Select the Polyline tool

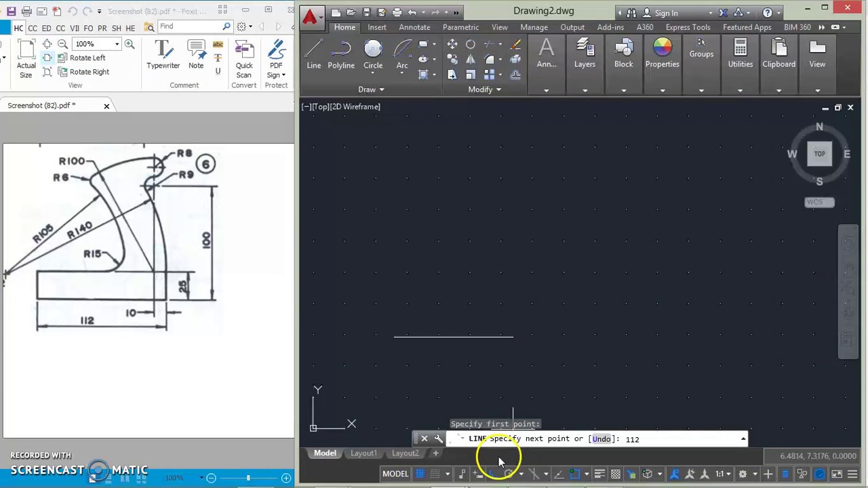[341, 54]
